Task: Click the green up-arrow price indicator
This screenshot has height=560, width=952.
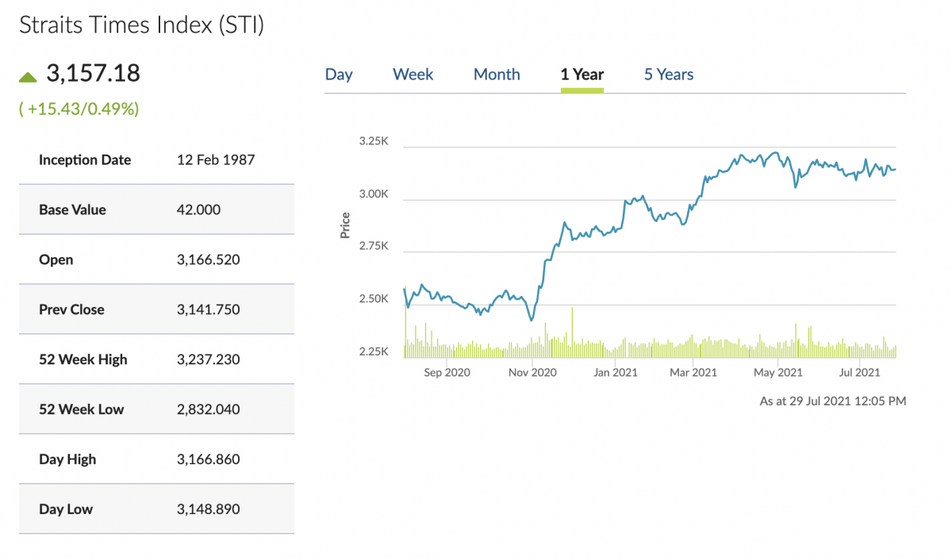Action: pos(29,77)
